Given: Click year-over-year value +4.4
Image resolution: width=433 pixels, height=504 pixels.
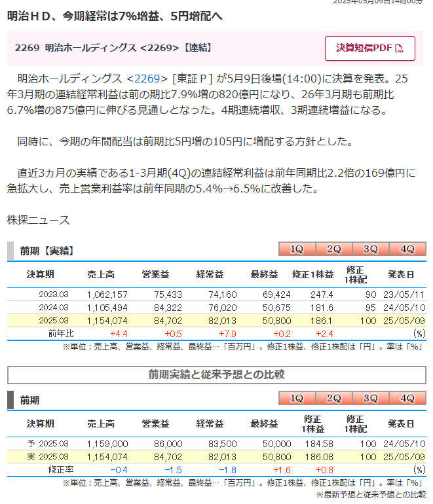Looking at the screenshot, I should pos(119,334).
